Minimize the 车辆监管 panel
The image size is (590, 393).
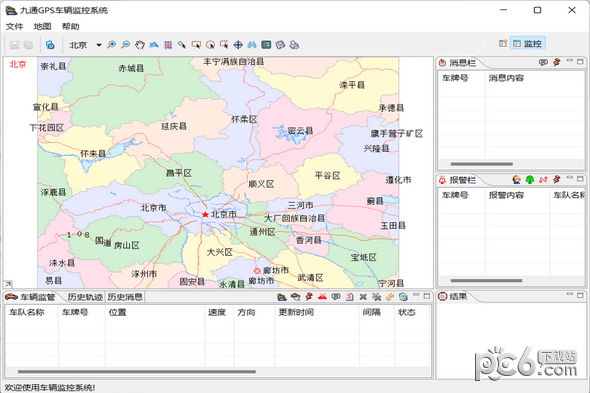coord(416,295)
